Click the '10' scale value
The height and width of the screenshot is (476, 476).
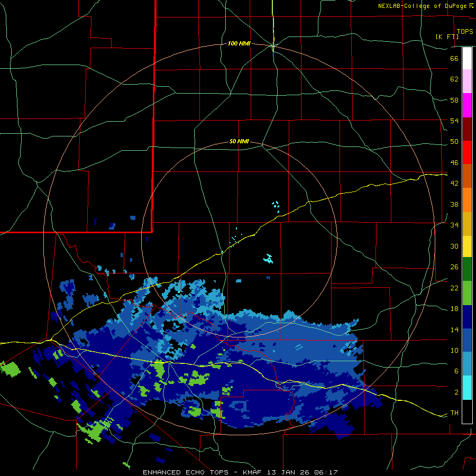(x=454, y=350)
